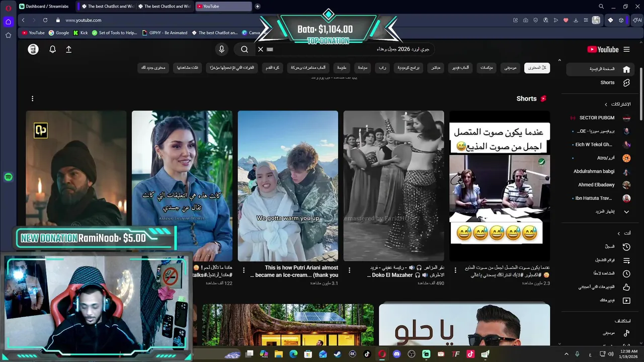Open the Putri Ariani ice-cream Short
Viewport: 644px width, 362px height.
click(x=288, y=186)
